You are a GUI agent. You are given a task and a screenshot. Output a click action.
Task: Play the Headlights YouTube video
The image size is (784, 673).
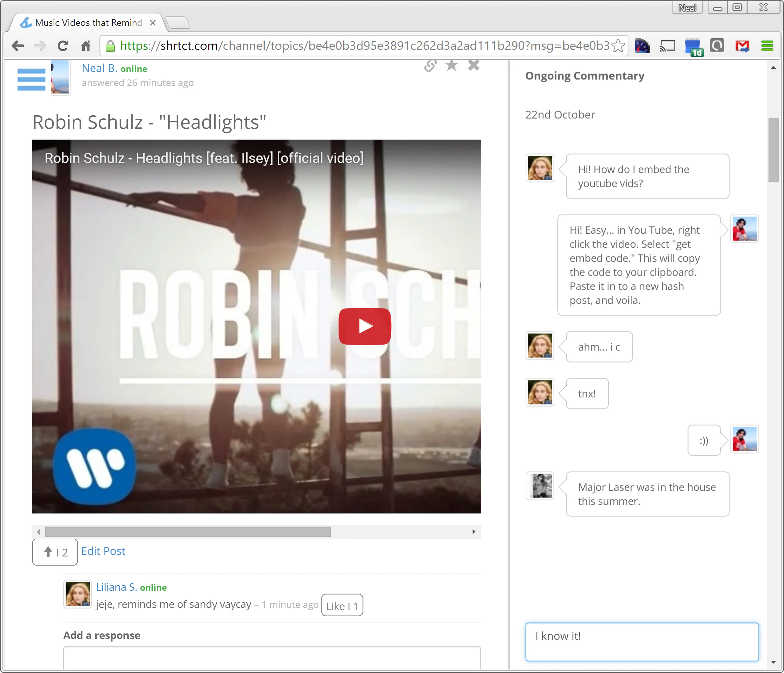coord(364,326)
